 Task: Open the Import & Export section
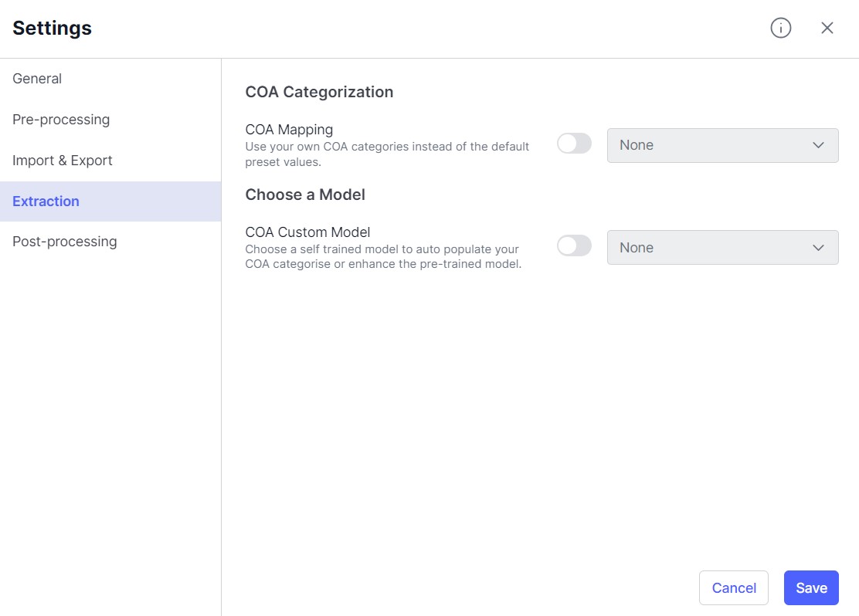tap(63, 161)
